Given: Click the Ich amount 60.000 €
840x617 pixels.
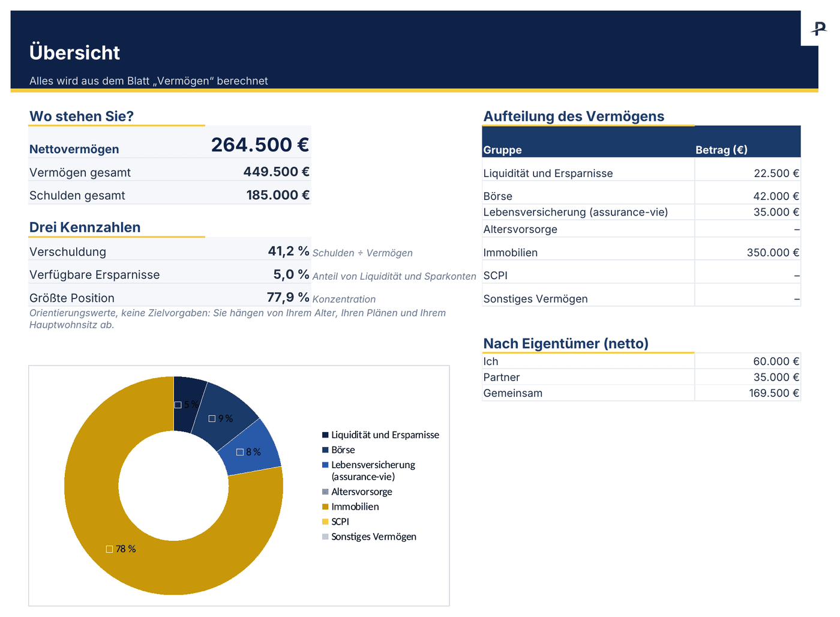Looking at the screenshot, I should coord(776,361).
